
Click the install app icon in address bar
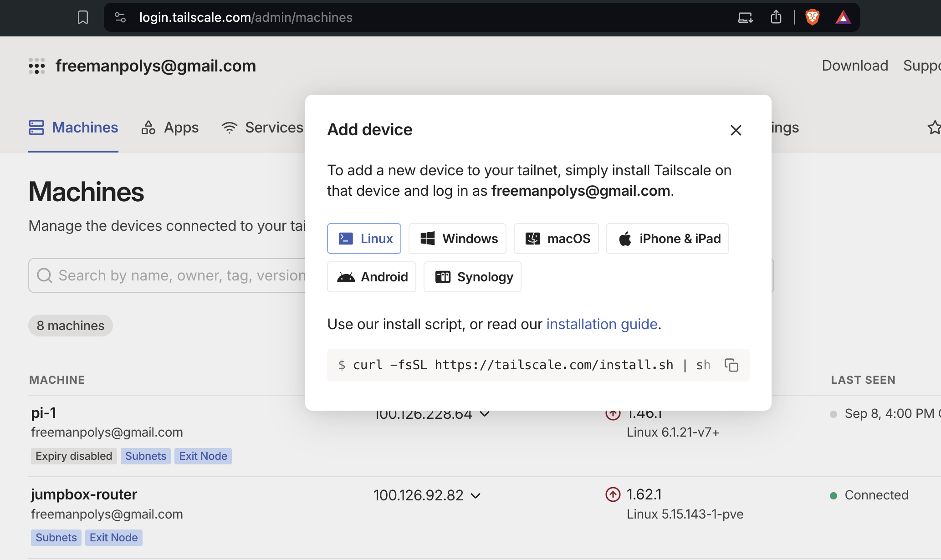click(745, 18)
